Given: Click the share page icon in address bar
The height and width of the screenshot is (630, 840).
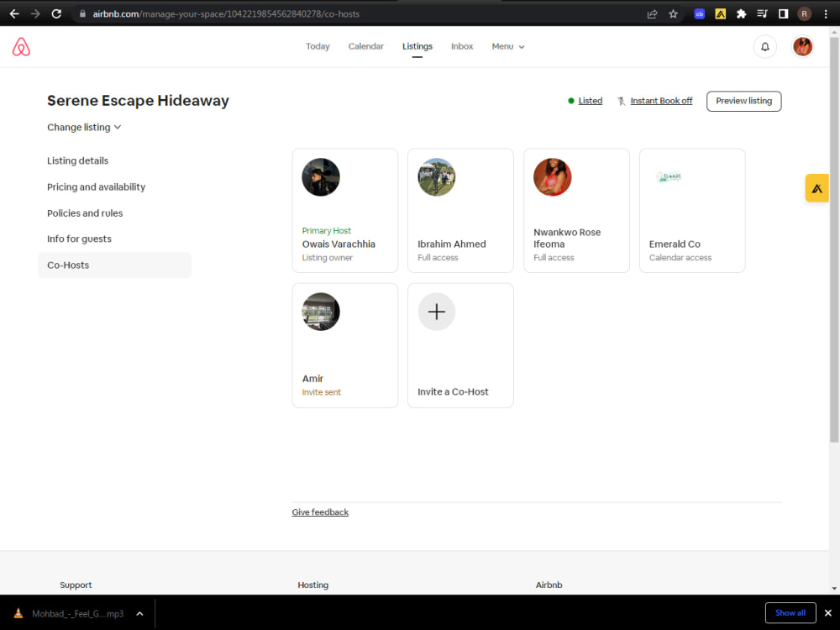Looking at the screenshot, I should [x=652, y=14].
